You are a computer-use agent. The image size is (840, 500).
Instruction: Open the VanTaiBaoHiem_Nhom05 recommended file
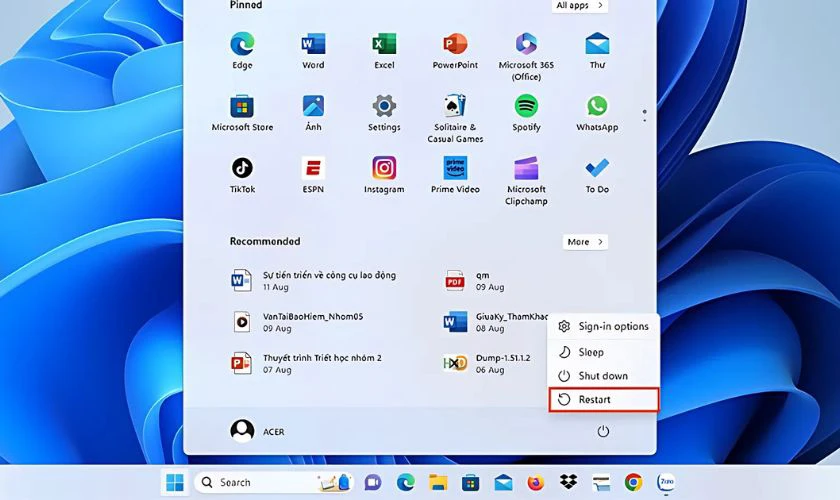(298, 322)
